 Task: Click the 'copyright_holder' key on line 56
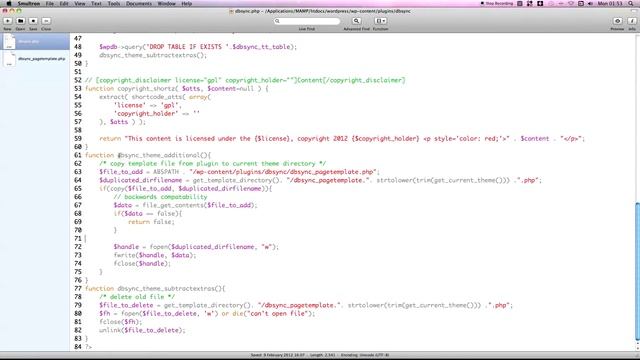tap(146, 113)
